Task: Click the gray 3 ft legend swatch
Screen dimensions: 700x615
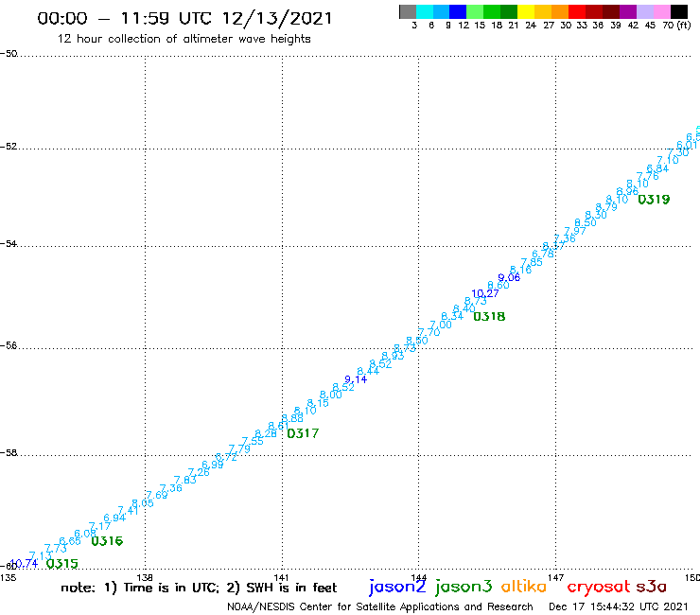Action: (408, 12)
